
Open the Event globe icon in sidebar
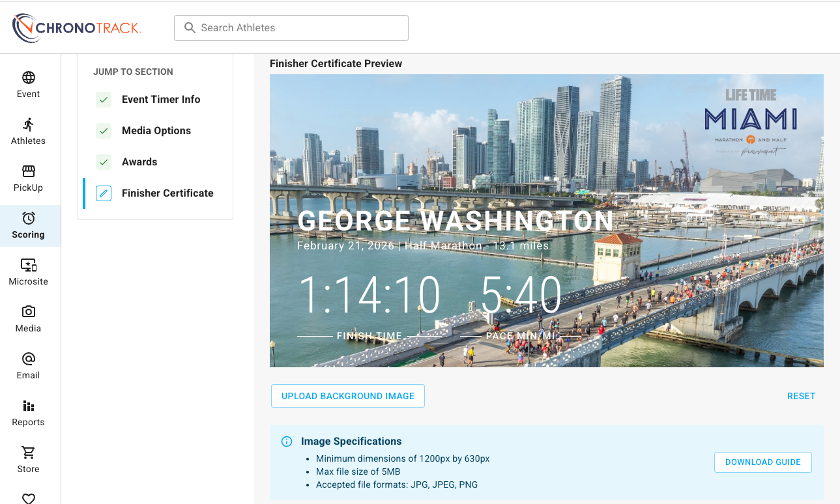click(x=29, y=77)
